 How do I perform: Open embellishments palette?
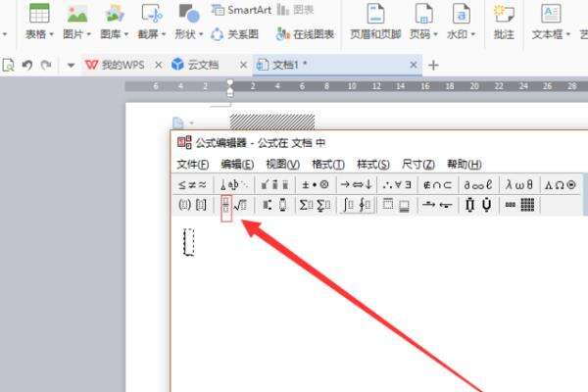pos(275,184)
